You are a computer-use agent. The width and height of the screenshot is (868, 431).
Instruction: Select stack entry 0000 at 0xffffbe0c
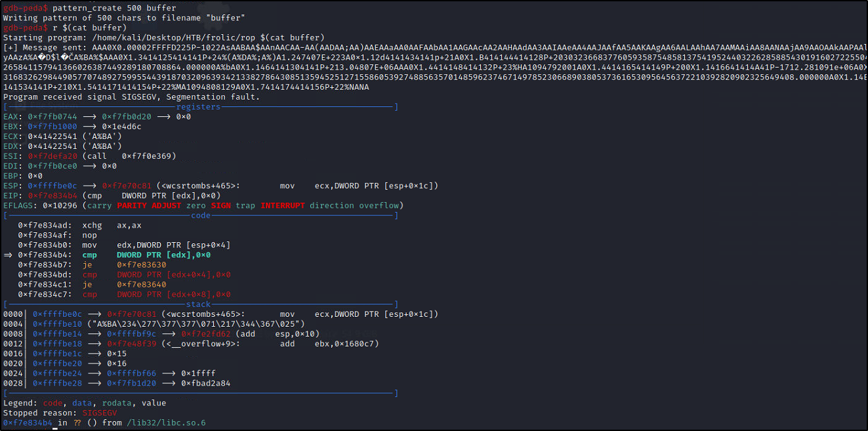pyautogui.click(x=220, y=313)
